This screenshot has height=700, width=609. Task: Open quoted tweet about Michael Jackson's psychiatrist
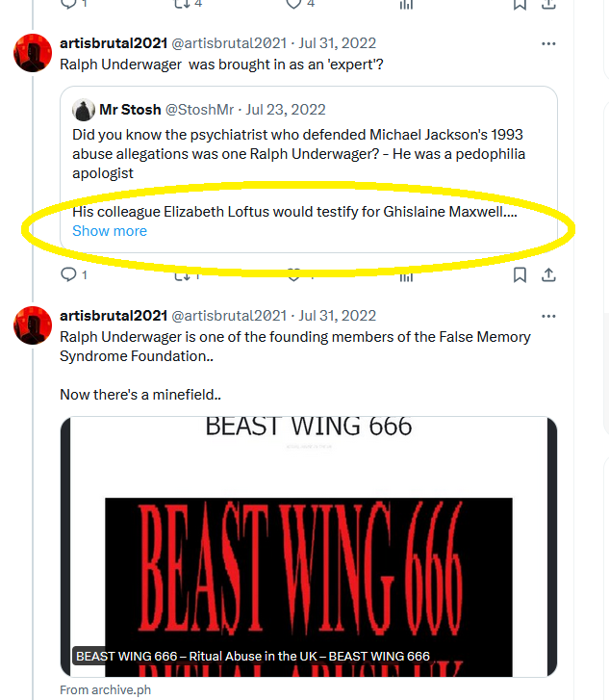point(309,169)
